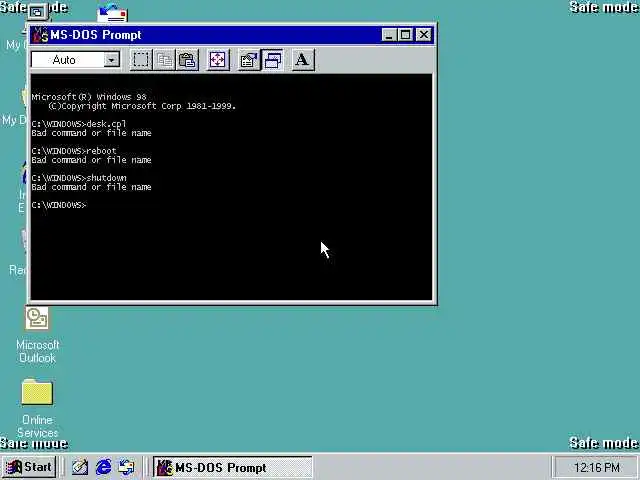This screenshot has height=480, width=640.
Task: Click the Show Desktop quick launch icon
Action: pyautogui.click(x=80, y=467)
